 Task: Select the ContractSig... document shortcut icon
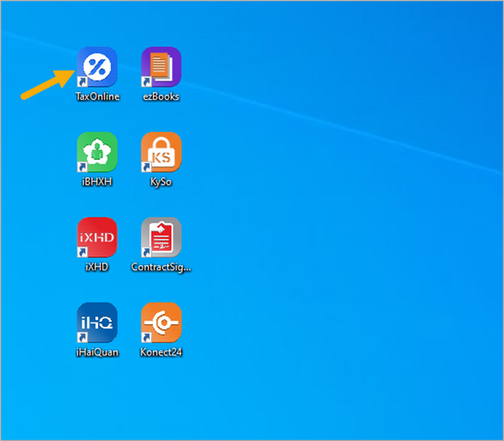[161, 237]
